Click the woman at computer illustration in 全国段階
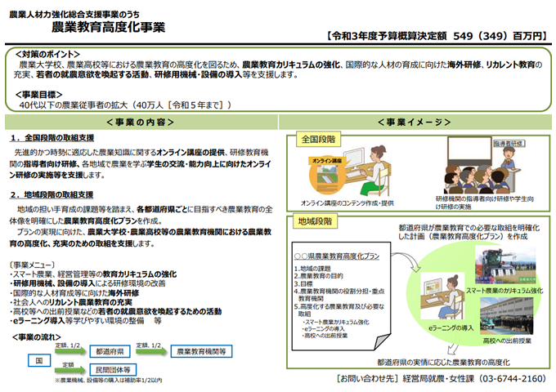The image size is (556, 392). tap(367, 170)
